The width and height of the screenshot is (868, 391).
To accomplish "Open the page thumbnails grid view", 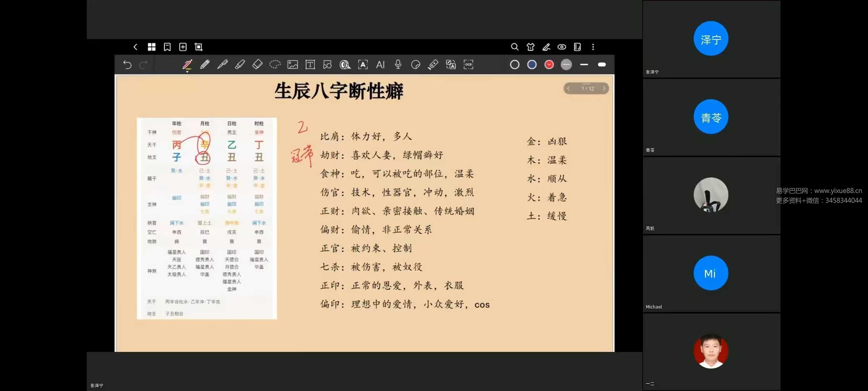I will pyautogui.click(x=152, y=47).
